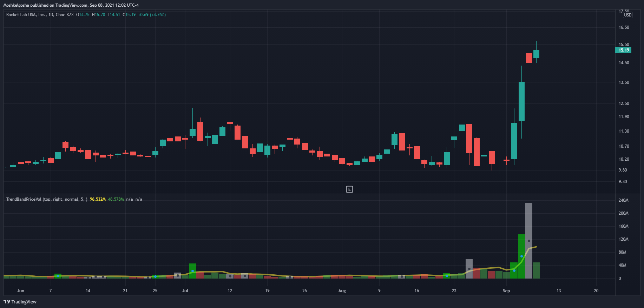
Task: Click the 10.20 price axis label
Action: pos(624,159)
